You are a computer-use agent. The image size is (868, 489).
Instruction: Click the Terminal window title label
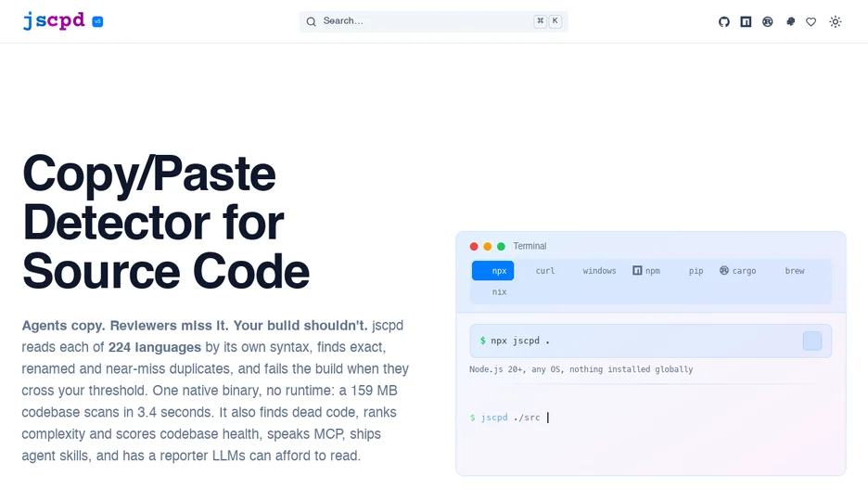click(530, 246)
